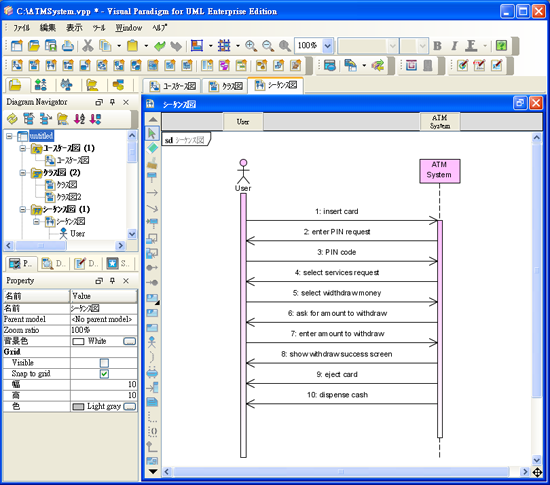Select the pointer cursor tool in diagram palette
The width and height of the screenshot is (550, 485).
pos(152,133)
